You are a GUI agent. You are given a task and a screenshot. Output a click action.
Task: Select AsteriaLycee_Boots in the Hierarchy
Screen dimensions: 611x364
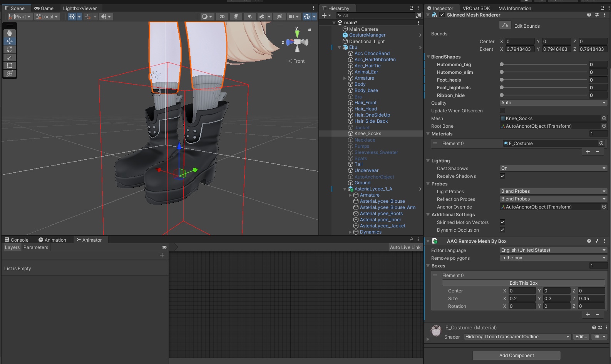[x=381, y=214]
